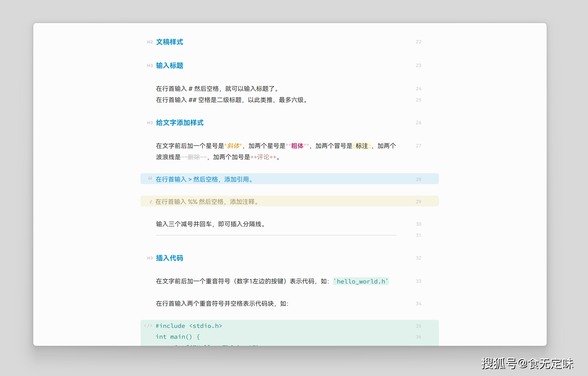Click the highlighted text 标注
The image size is (588, 376).
click(x=362, y=146)
